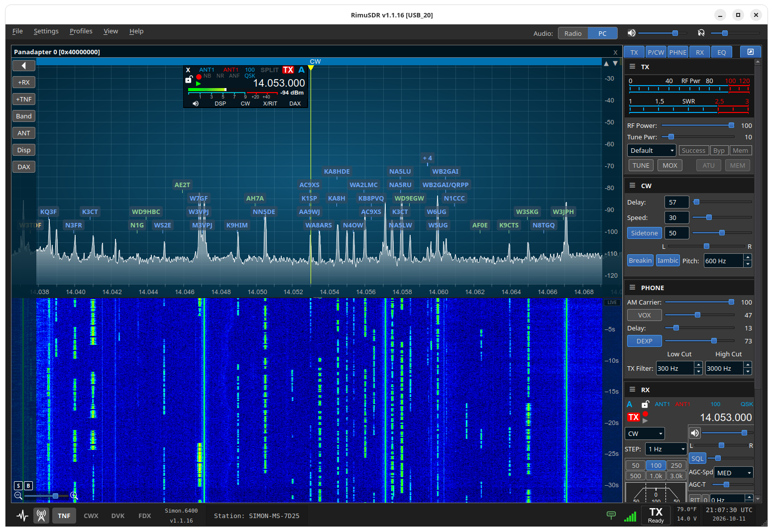
Task: Click the Audio speaker volume icon
Action: tap(631, 33)
